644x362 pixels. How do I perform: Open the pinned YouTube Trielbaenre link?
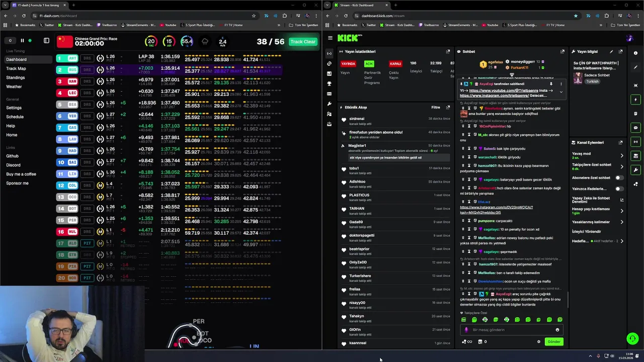(x=504, y=90)
